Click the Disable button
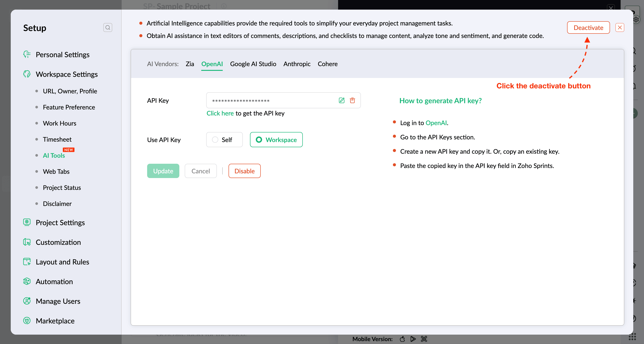 244,171
